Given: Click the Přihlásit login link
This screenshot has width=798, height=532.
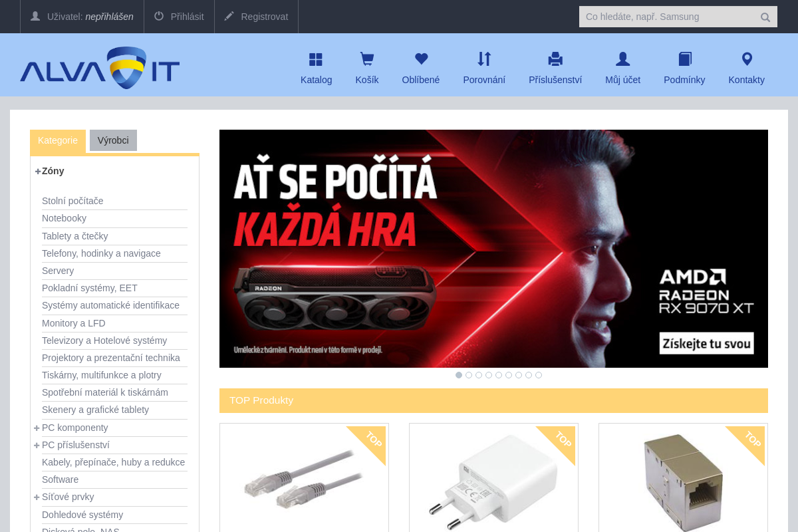Looking at the screenshot, I should point(178,17).
